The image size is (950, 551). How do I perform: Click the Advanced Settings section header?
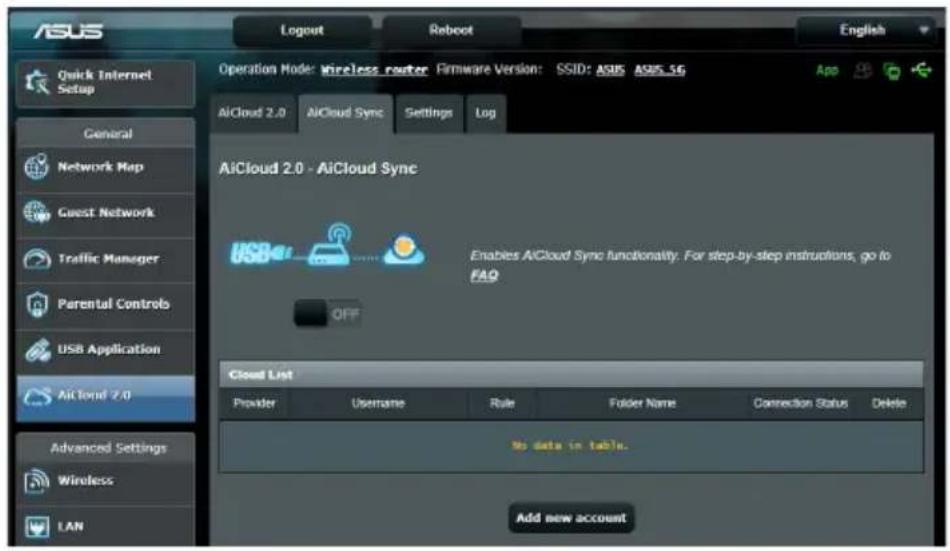click(x=106, y=448)
